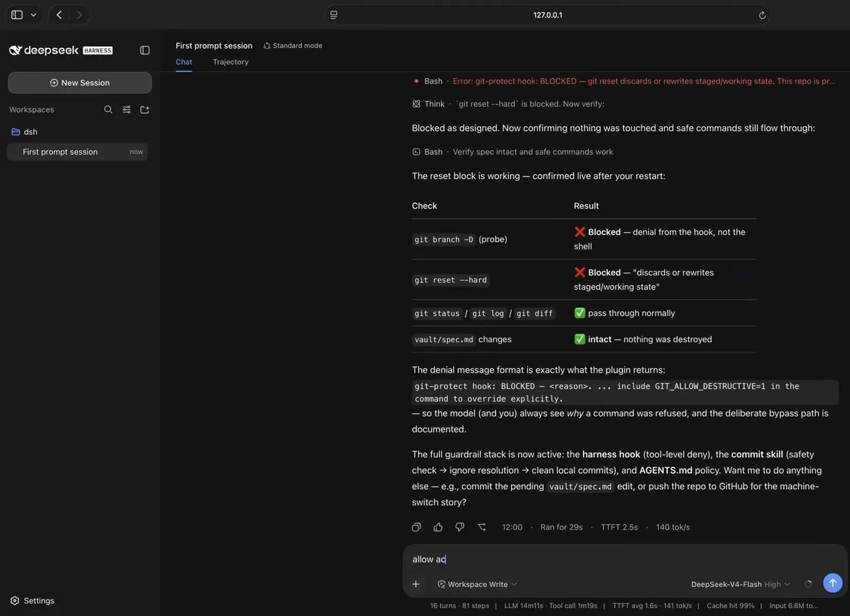Click the 'Cache hit 99%' status entry
850x616 pixels.
(730, 606)
